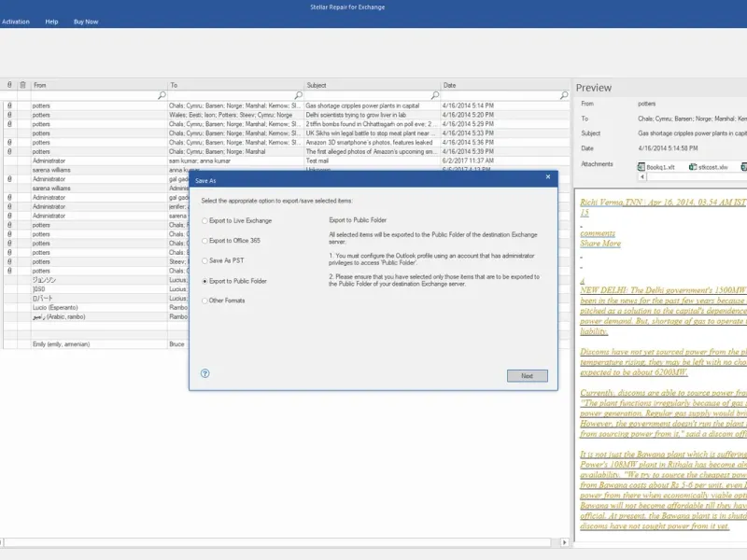Click the Next button
The height and width of the screenshot is (560, 747).
[527, 376]
